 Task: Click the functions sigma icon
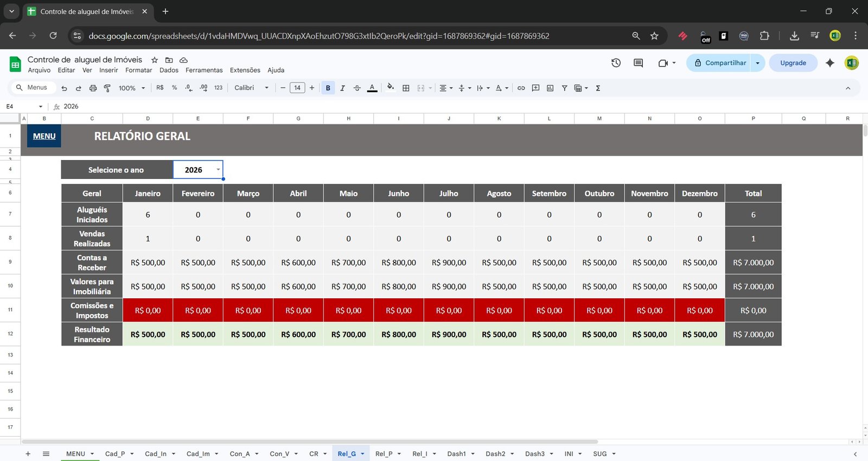pyautogui.click(x=598, y=88)
